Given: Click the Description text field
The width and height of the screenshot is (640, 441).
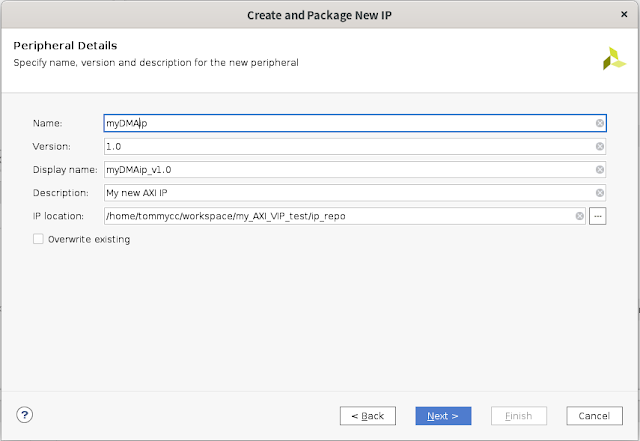Looking at the screenshot, I should pos(350,193).
